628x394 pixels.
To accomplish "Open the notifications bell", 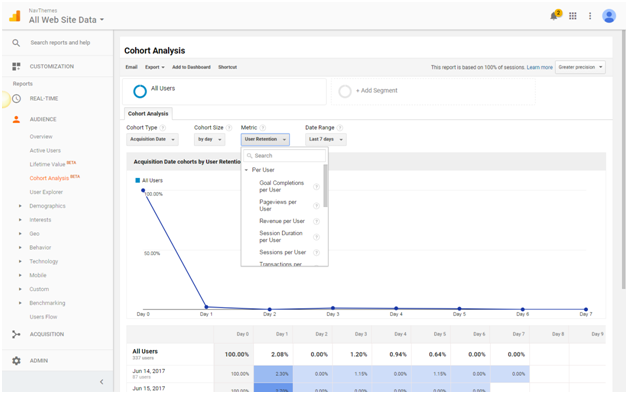I will tap(555, 16).
